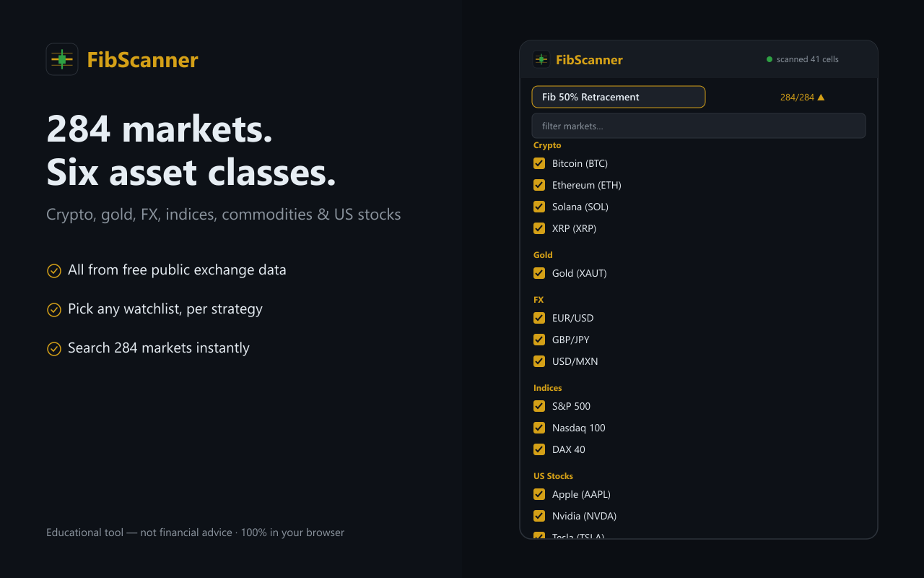Click the small FibScanner panel logo icon
The image size is (924, 578).
point(541,59)
